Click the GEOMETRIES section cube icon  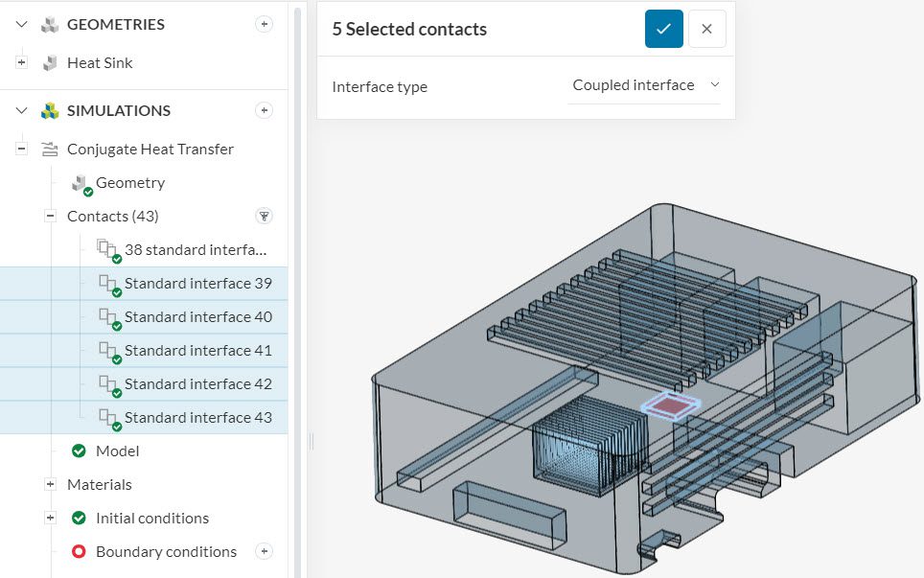(x=51, y=24)
